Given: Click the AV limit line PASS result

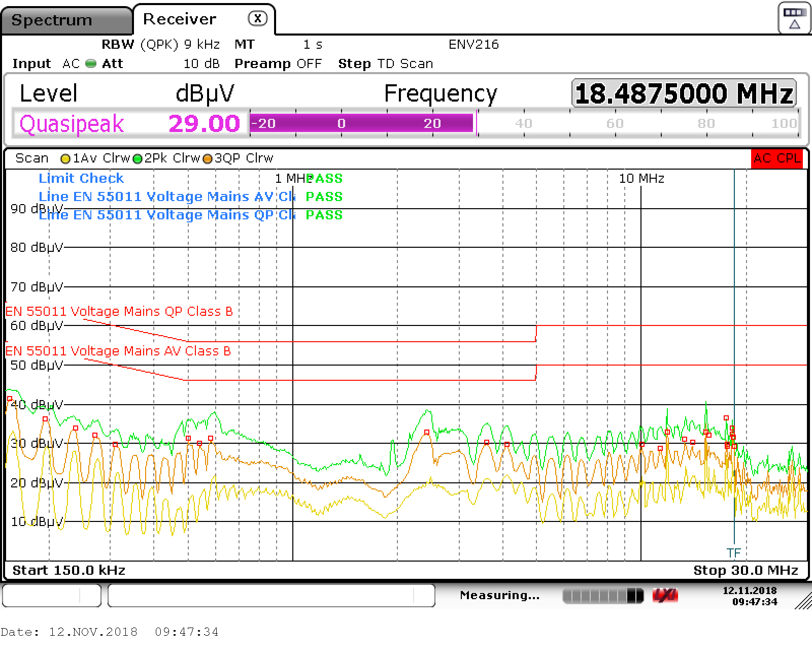Looking at the screenshot, I should pyautogui.click(x=324, y=196).
